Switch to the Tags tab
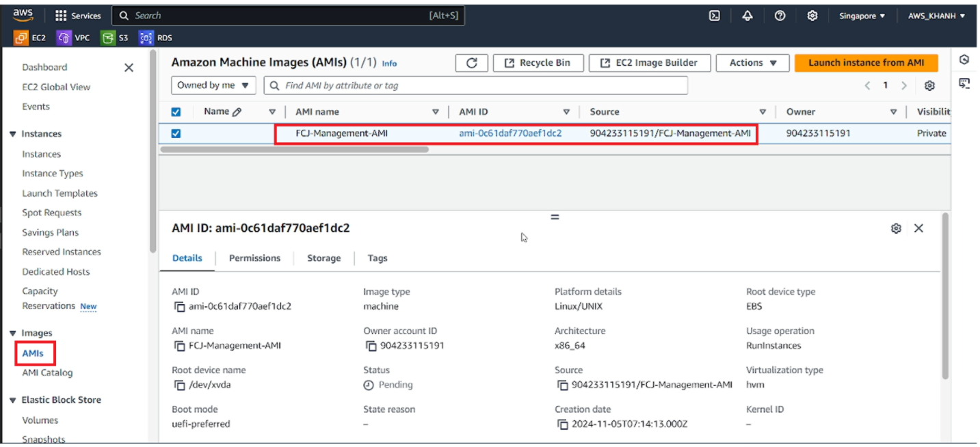The height and width of the screenshot is (447, 980). point(378,258)
